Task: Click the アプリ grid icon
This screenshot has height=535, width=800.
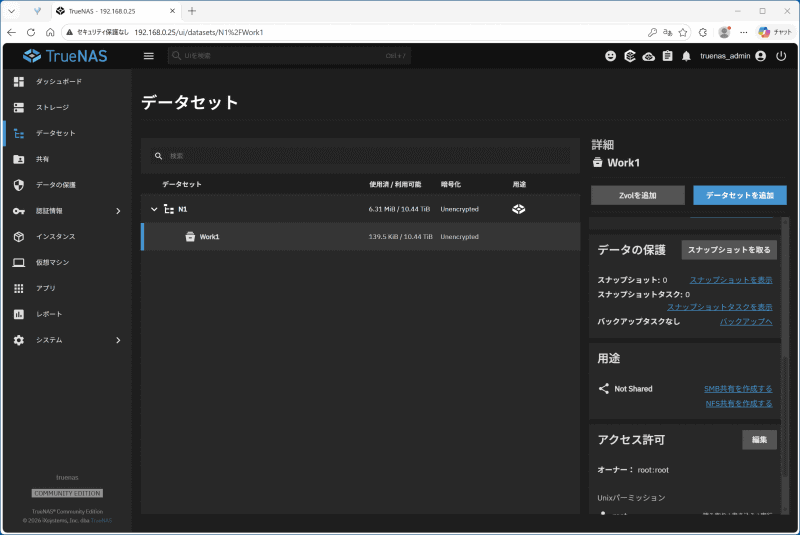Action: pos(19,289)
